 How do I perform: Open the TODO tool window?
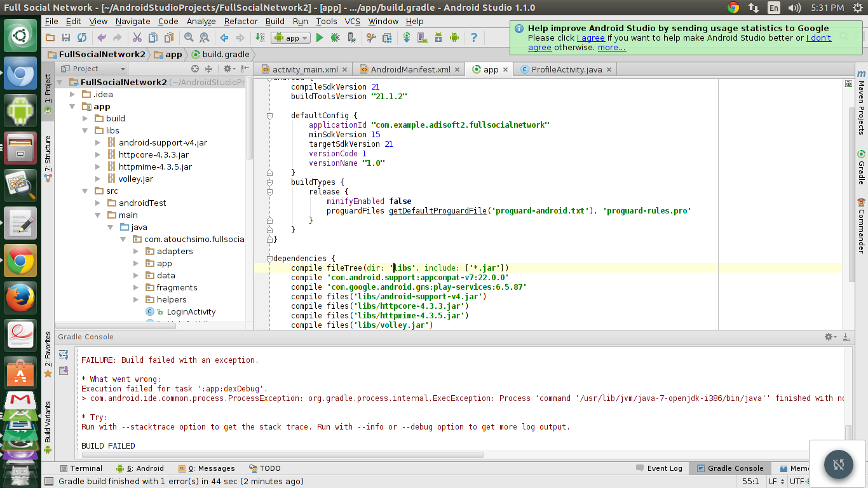[264, 468]
